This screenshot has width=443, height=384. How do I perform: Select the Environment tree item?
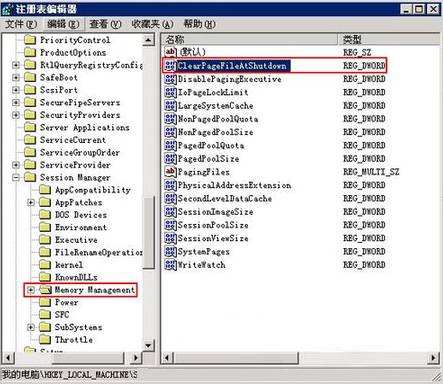point(81,227)
